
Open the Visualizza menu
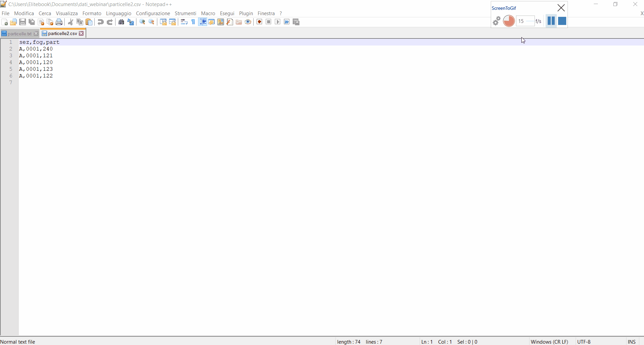(67, 13)
